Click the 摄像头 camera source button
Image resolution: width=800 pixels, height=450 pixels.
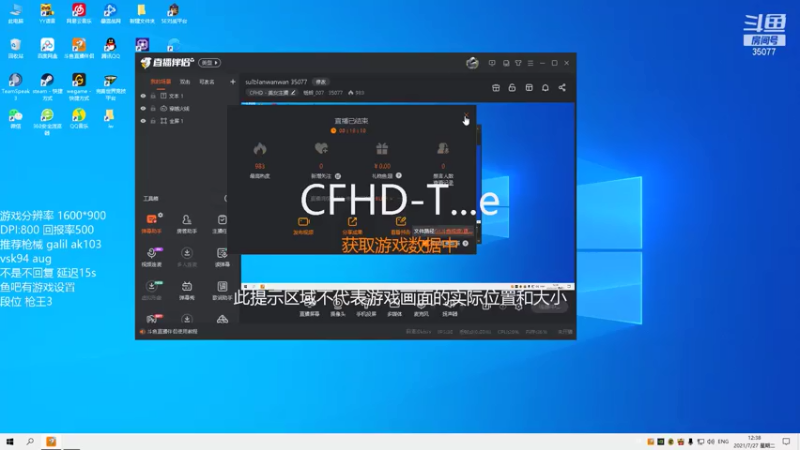338,310
